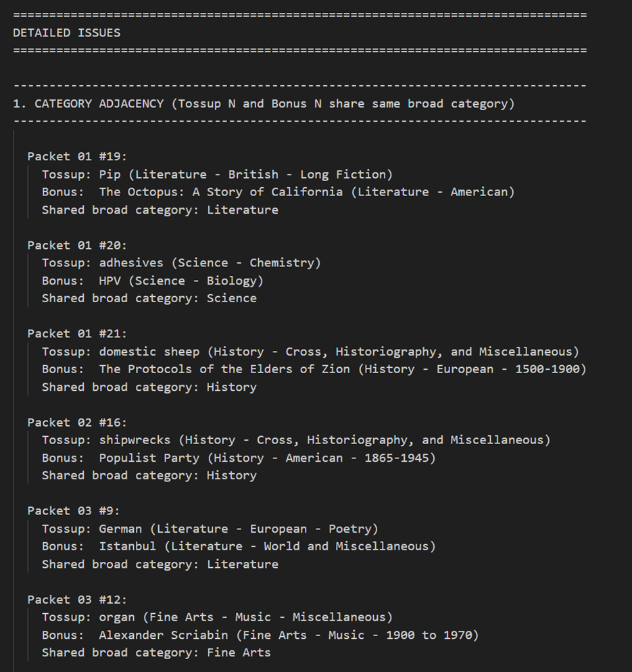Click the "Packet 01 #19:" line
The height and width of the screenshot is (672, 632).
pos(77,156)
